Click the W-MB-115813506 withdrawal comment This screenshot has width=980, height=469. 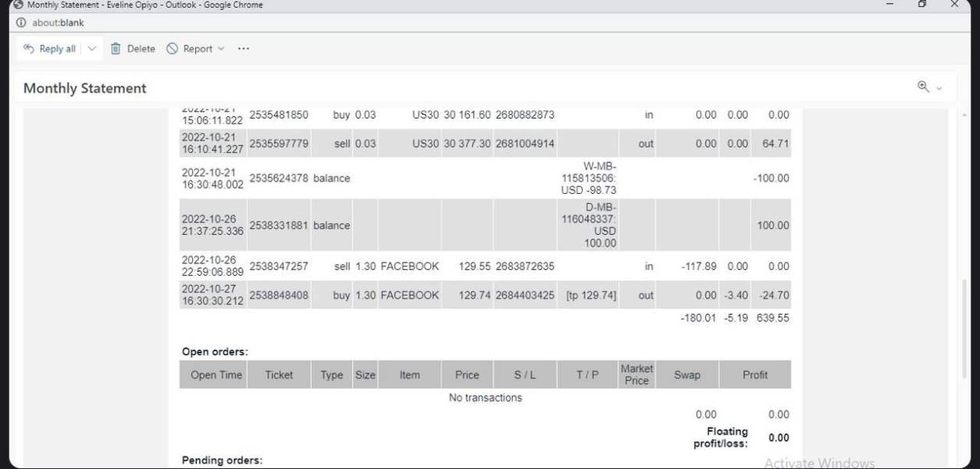pyautogui.click(x=589, y=178)
